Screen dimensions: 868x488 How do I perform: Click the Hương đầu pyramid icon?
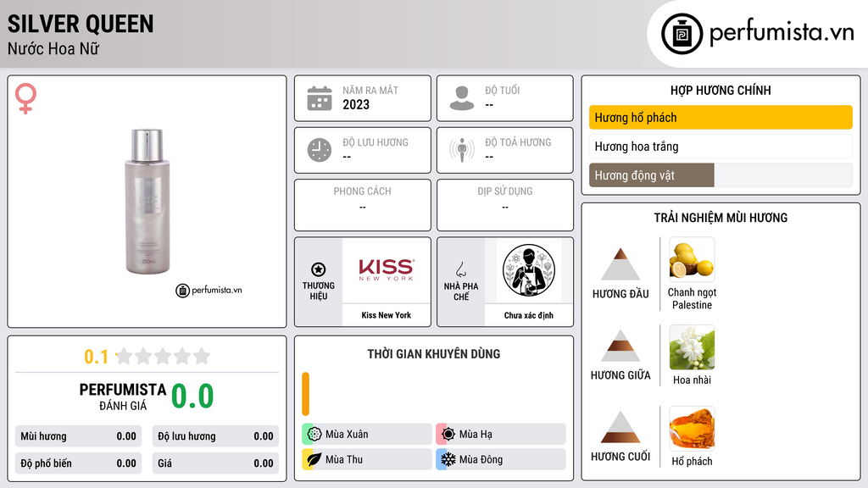[x=620, y=264]
